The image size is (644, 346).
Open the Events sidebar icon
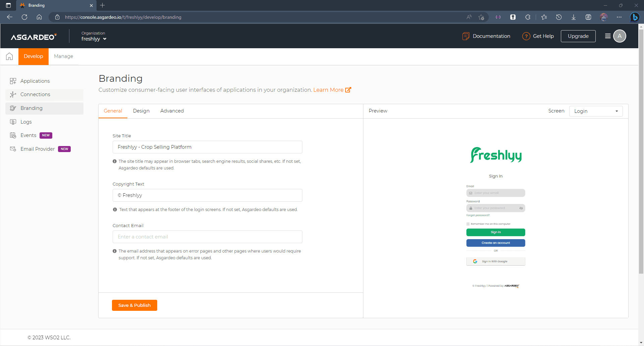[13, 135]
